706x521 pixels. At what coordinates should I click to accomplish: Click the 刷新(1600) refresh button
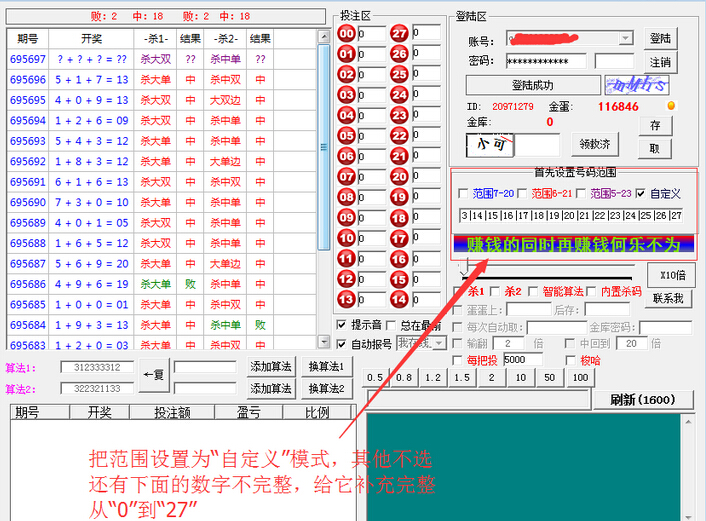pyautogui.click(x=643, y=400)
